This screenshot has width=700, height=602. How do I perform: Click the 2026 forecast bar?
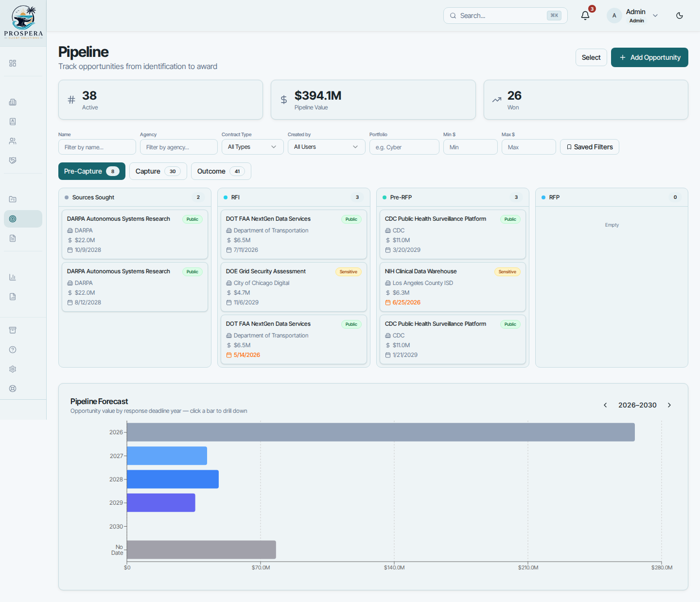(381, 432)
